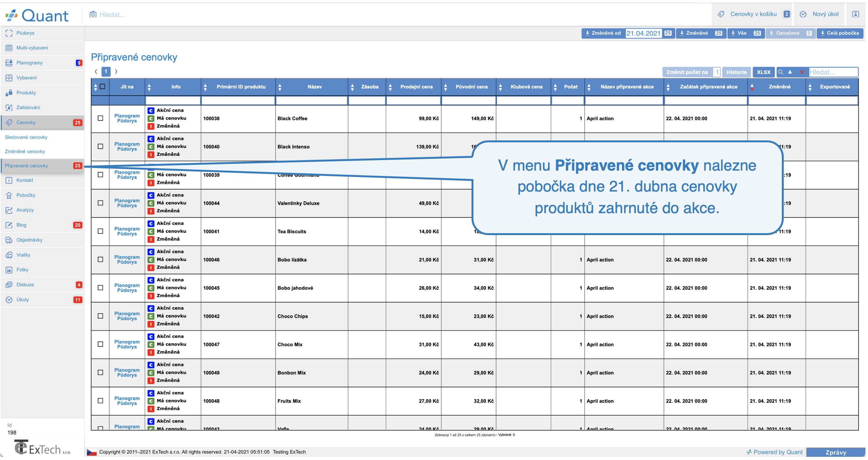Sort by Prodejní cena column
The image size is (868, 460).
pos(413,87)
